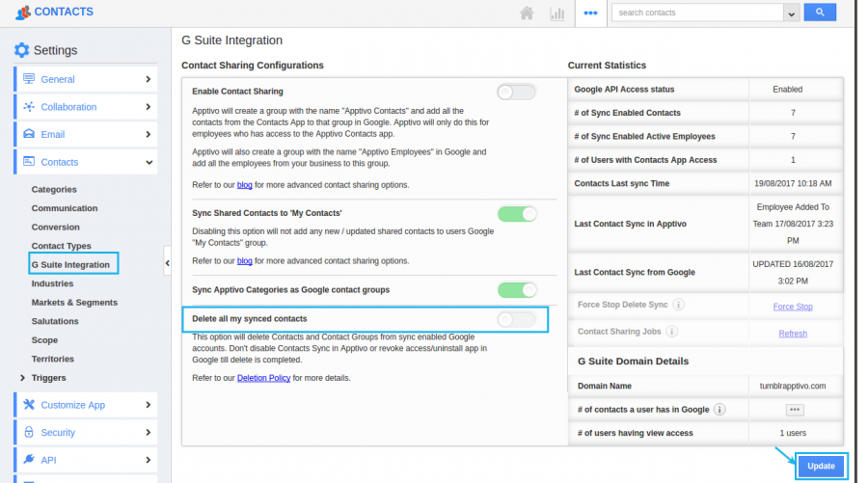Open Communication settings page
The image size is (868, 483).
point(65,208)
